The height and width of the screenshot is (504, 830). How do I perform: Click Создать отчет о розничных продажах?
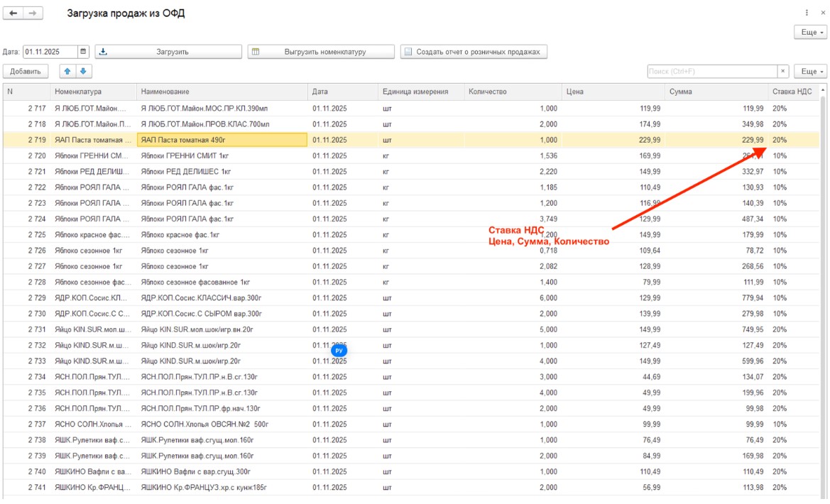pos(474,52)
